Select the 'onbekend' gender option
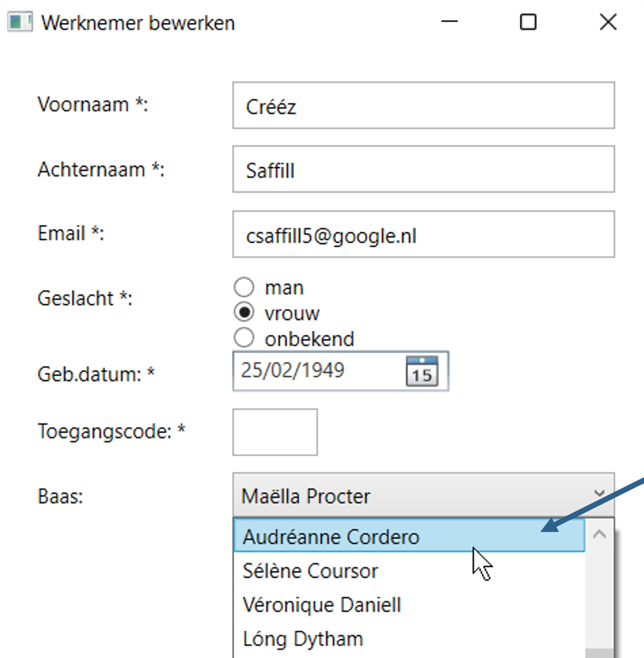 (x=244, y=338)
